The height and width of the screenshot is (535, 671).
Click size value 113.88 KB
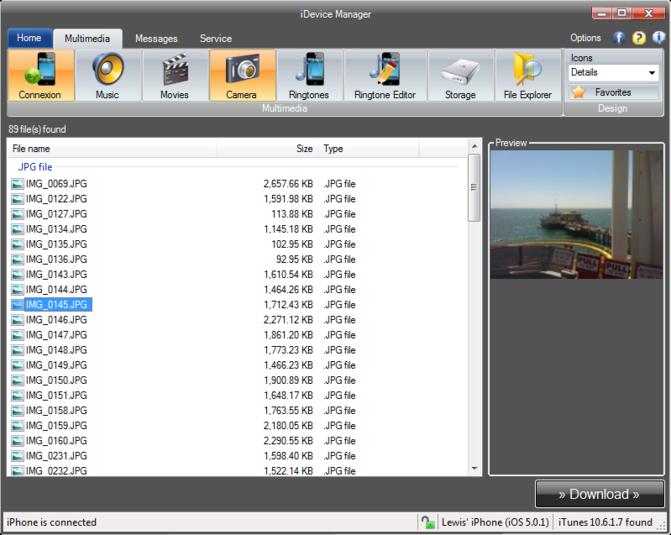click(x=292, y=214)
